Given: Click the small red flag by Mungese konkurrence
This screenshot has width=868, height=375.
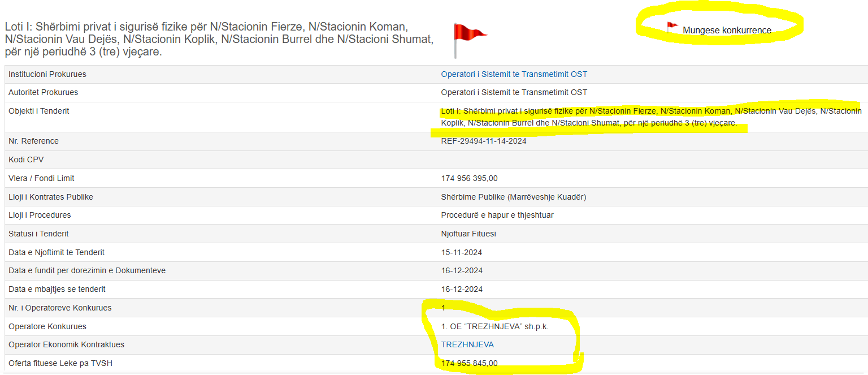Looking at the screenshot, I should [x=671, y=27].
